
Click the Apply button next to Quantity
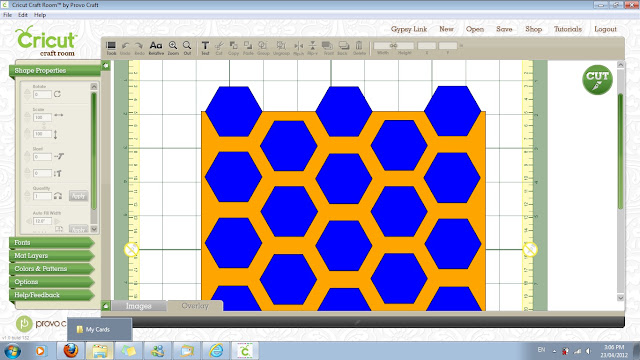78,196
